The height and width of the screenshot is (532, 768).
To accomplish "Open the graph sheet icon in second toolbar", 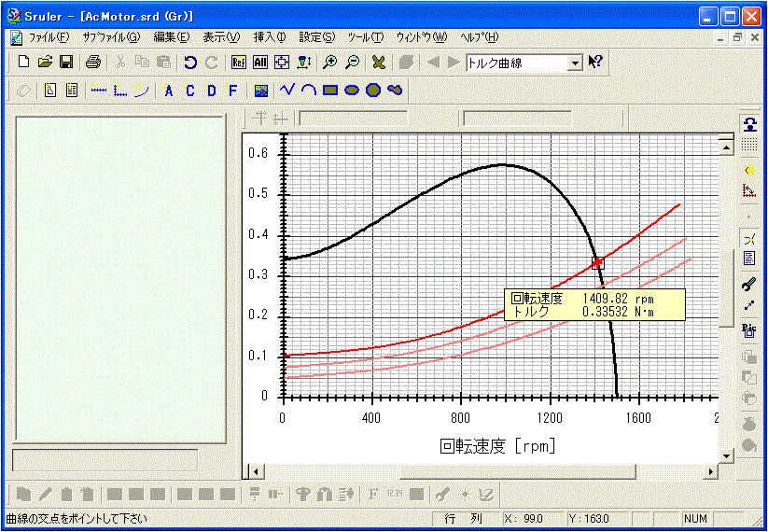I will click(x=50, y=91).
